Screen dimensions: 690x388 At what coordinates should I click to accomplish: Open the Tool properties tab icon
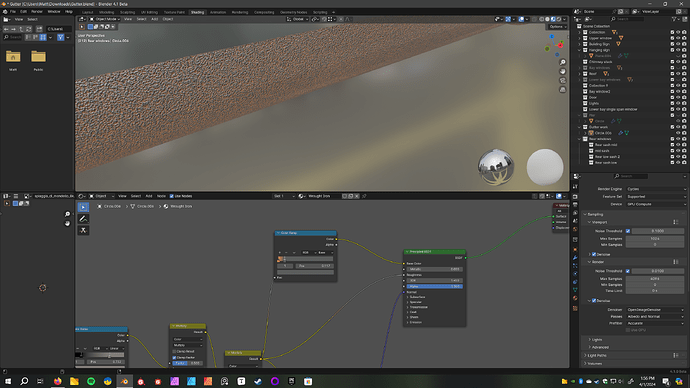[x=575, y=187]
